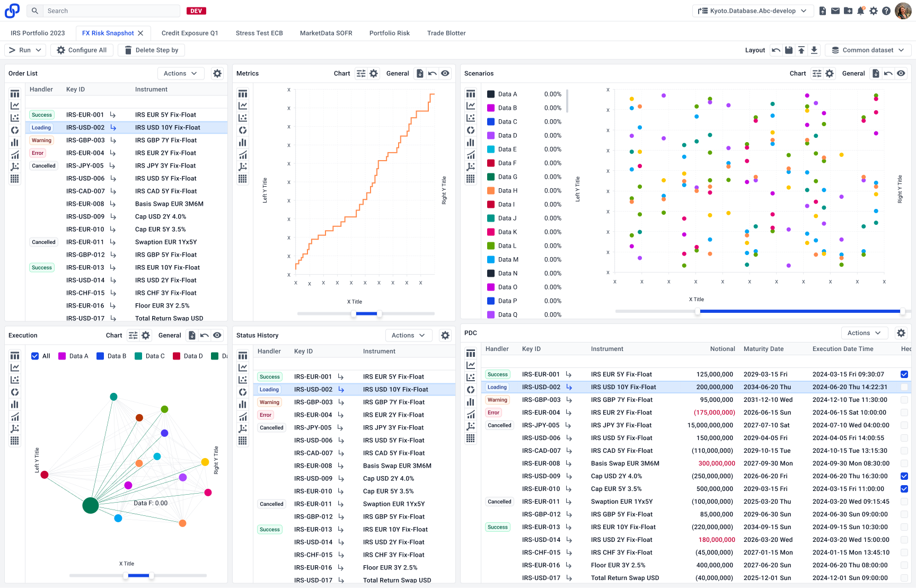
Task: Toggle Metrics panel visibility eye
Action: pyautogui.click(x=445, y=74)
